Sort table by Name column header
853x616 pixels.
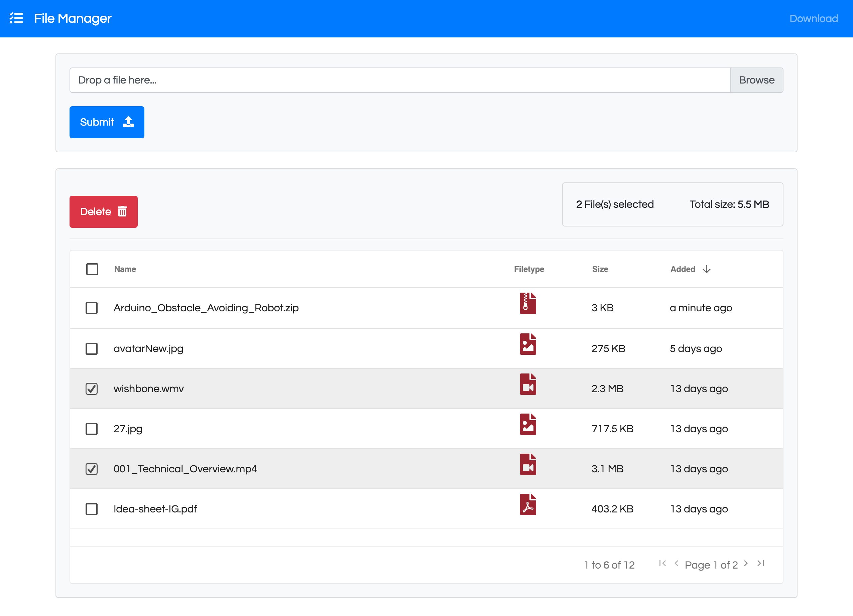pos(125,269)
